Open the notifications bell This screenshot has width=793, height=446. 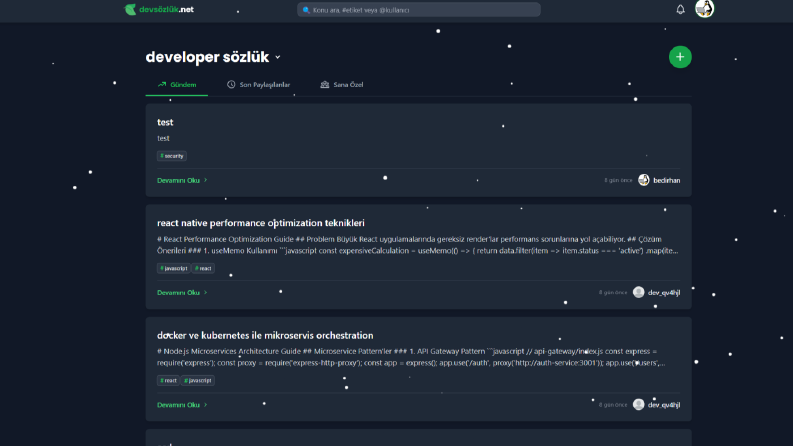[680, 9]
